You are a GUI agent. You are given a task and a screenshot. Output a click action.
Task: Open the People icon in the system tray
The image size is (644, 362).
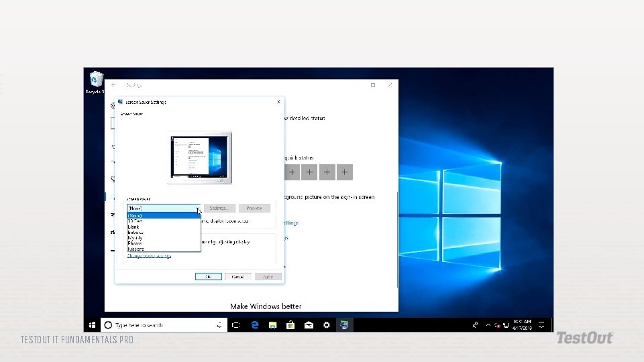point(475,325)
